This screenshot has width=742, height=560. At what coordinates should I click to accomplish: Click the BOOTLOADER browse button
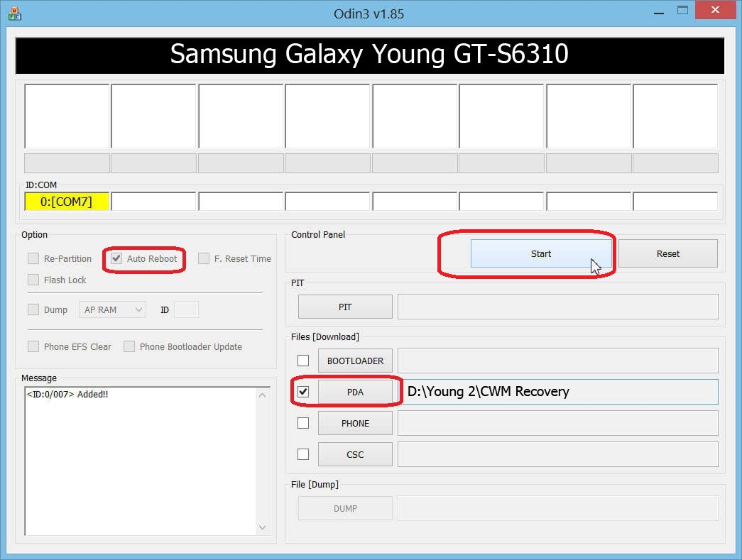click(x=355, y=361)
